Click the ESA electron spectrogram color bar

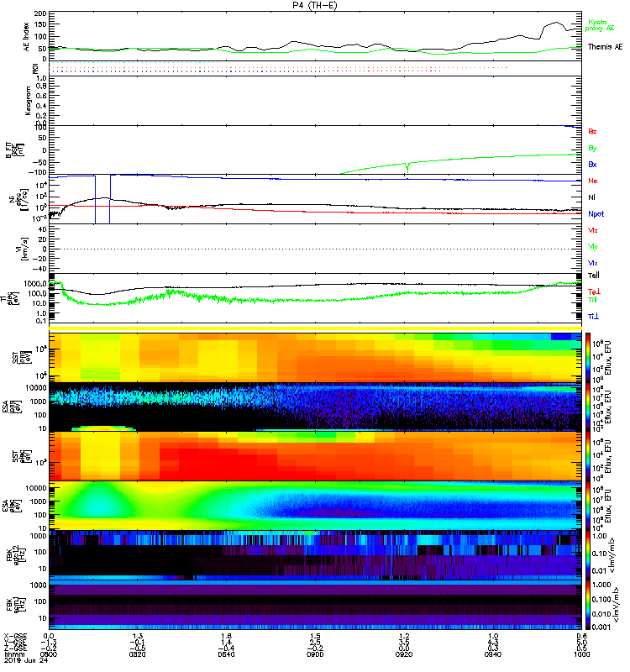[587, 506]
